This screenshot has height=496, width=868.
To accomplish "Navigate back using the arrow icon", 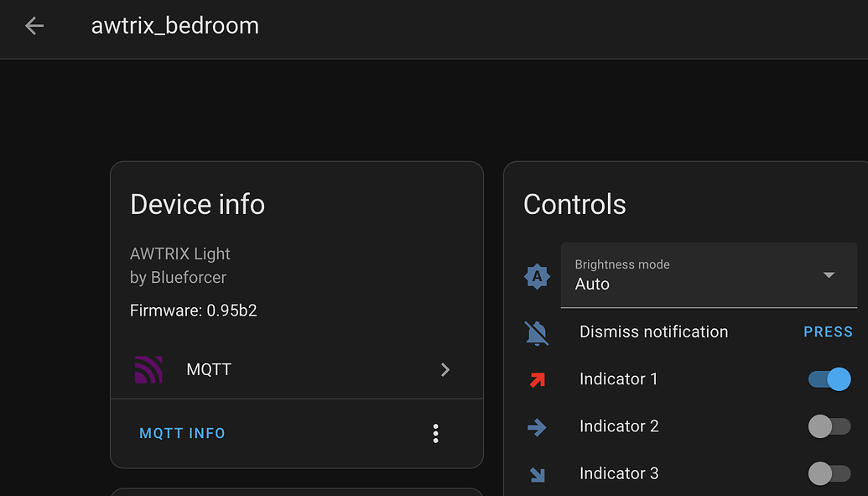I will 33,25.
